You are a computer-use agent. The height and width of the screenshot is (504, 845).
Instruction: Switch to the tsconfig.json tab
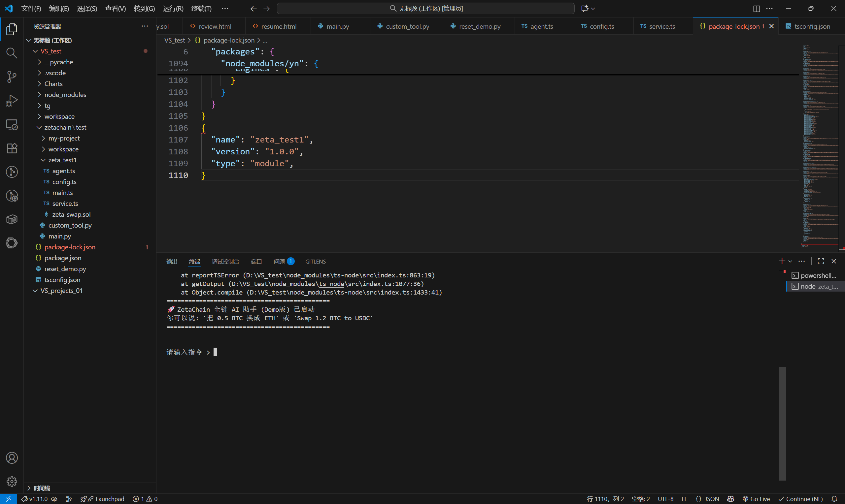pos(811,26)
